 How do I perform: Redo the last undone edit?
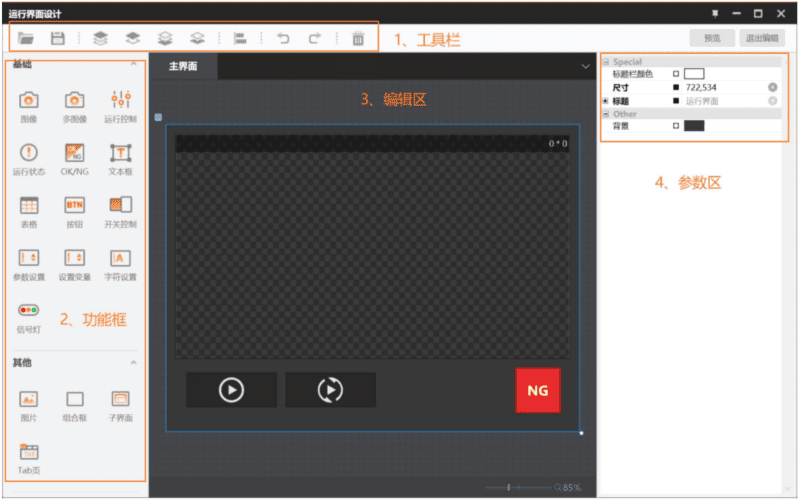315,38
